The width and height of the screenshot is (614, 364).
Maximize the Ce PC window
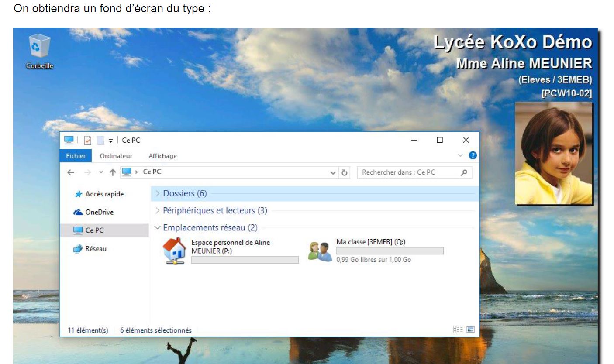440,140
